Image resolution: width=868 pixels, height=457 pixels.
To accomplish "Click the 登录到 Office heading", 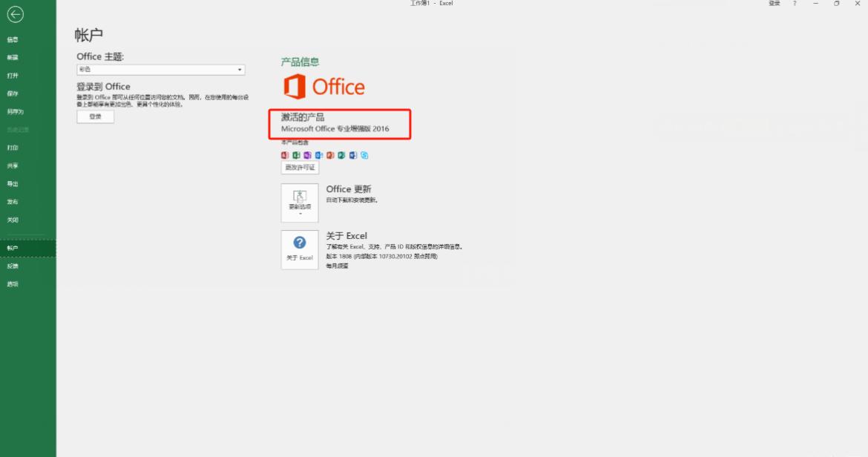I will coord(104,87).
